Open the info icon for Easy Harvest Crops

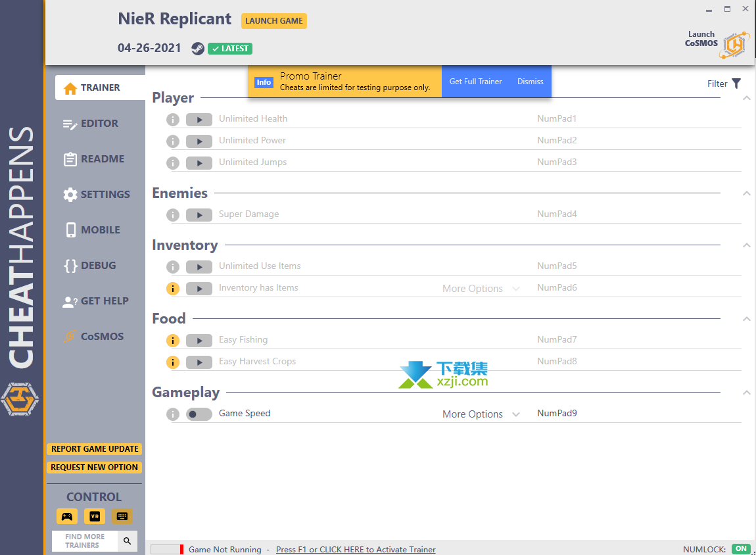click(x=173, y=362)
